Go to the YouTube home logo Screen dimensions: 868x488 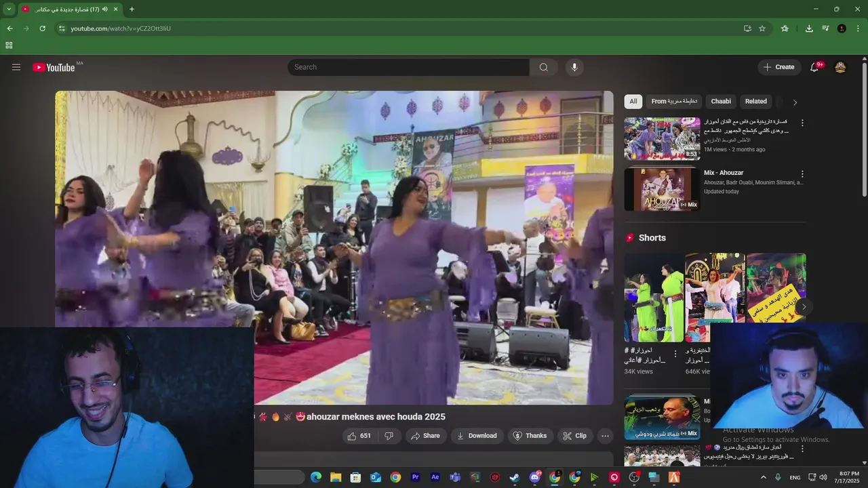(54, 67)
